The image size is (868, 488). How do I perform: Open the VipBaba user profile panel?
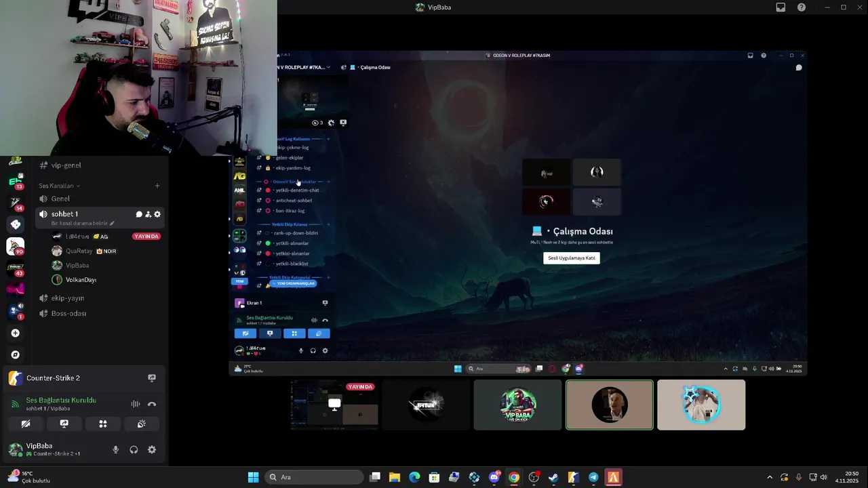click(54, 449)
